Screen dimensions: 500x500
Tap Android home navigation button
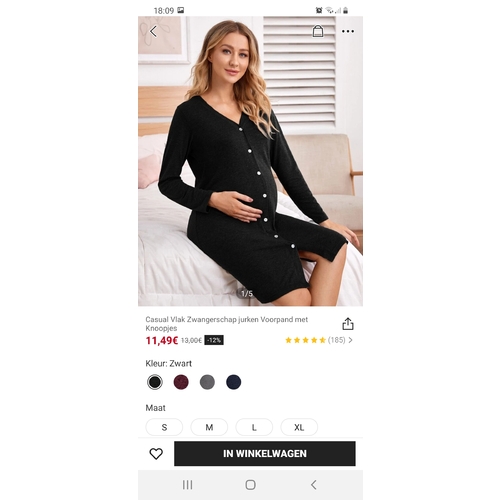[250, 485]
